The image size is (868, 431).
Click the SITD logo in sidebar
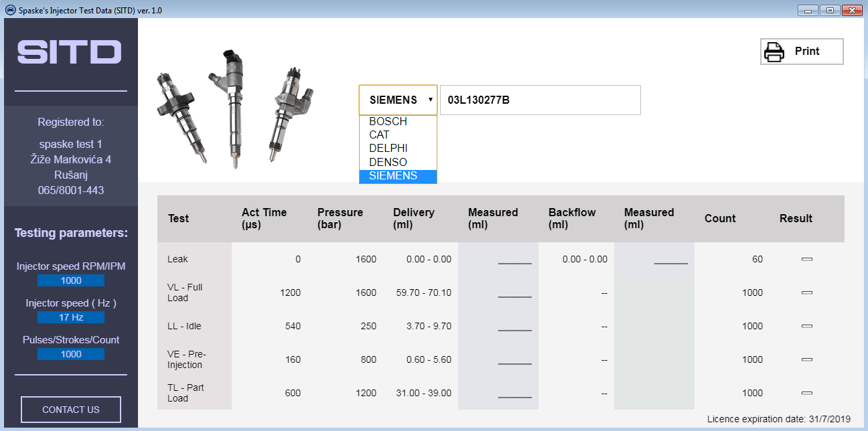[x=70, y=52]
